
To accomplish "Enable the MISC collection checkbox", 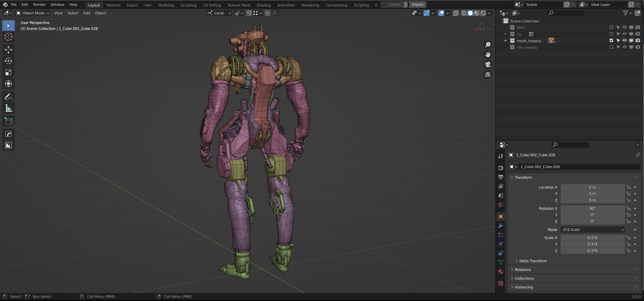I will coord(611,27).
